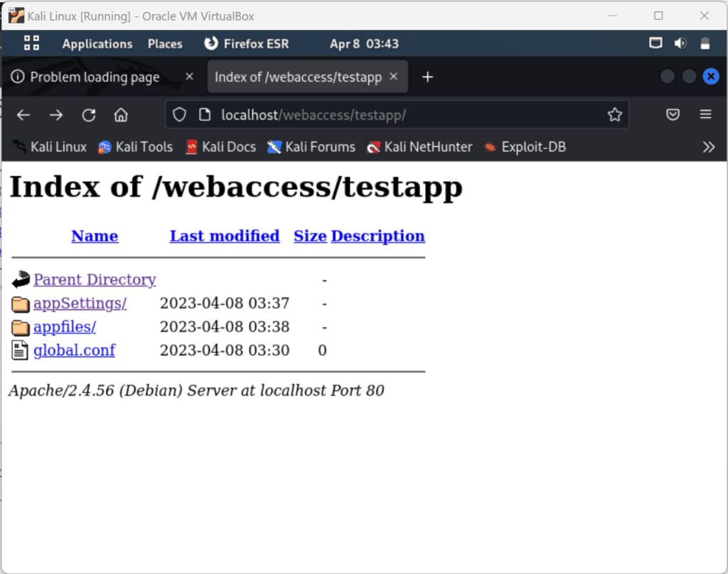
Task: Sort listing by Last modified
Action: (x=224, y=236)
